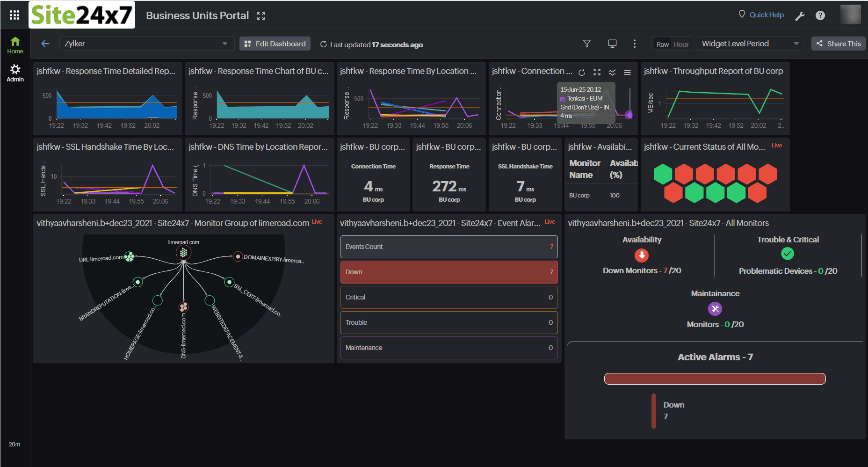Click the monitor display view icon

tap(612, 44)
